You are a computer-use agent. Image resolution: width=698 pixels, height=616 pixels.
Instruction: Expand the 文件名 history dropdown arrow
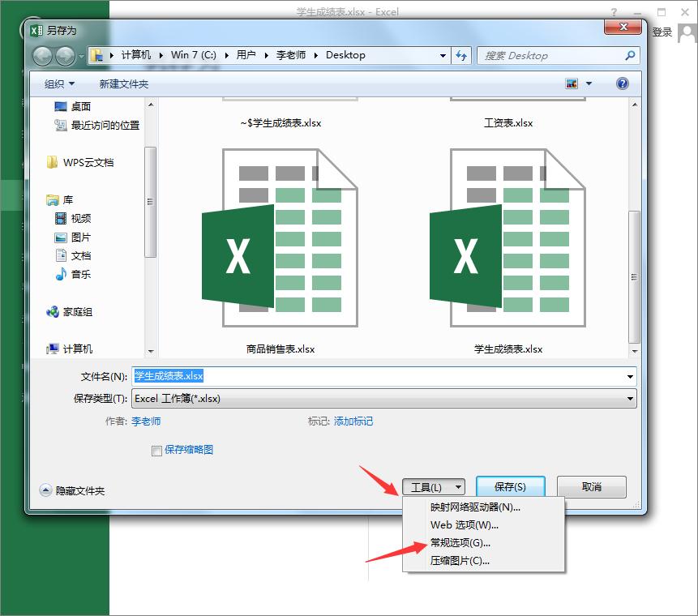631,376
